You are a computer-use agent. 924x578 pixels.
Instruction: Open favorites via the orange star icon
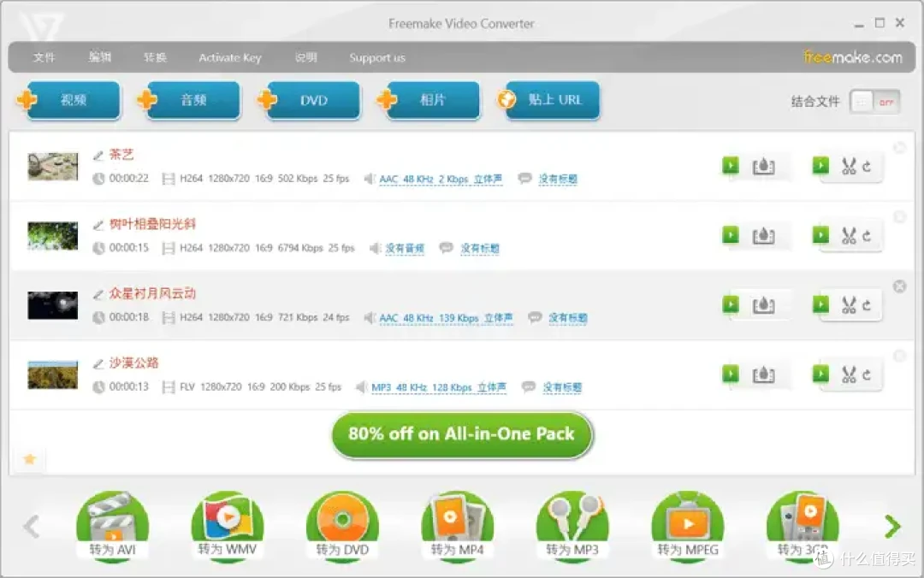click(x=29, y=459)
